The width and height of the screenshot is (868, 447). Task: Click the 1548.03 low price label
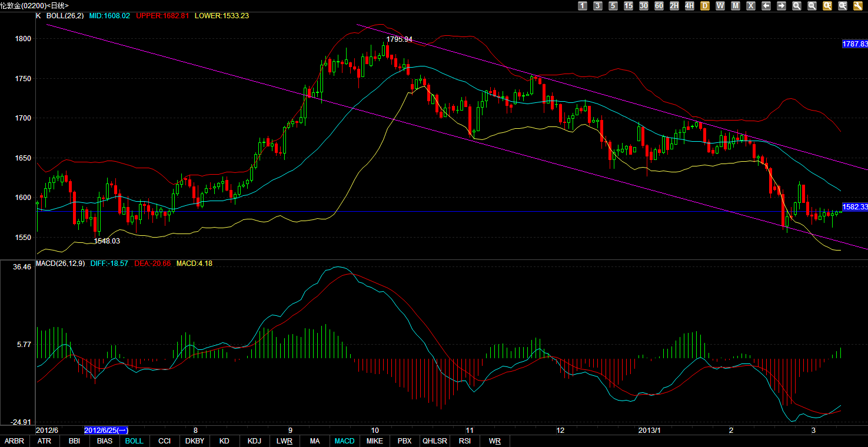coord(107,241)
